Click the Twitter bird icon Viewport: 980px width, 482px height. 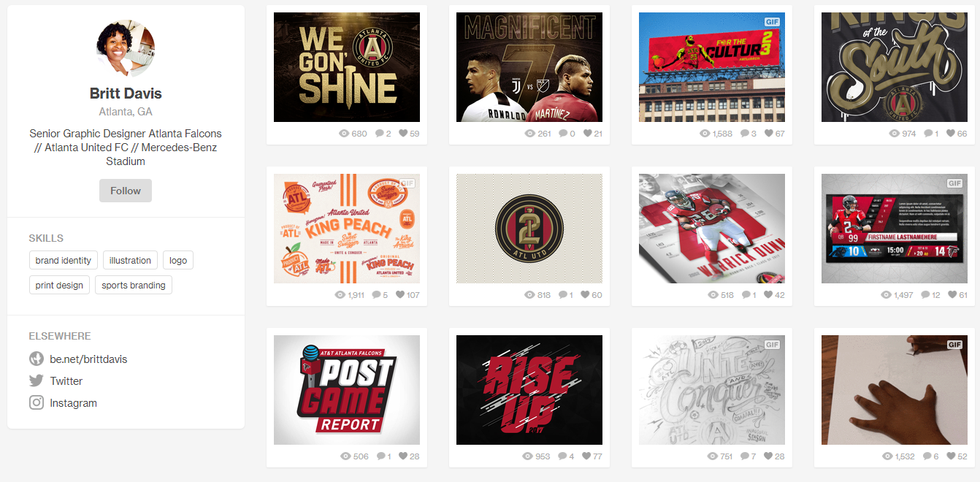37,380
